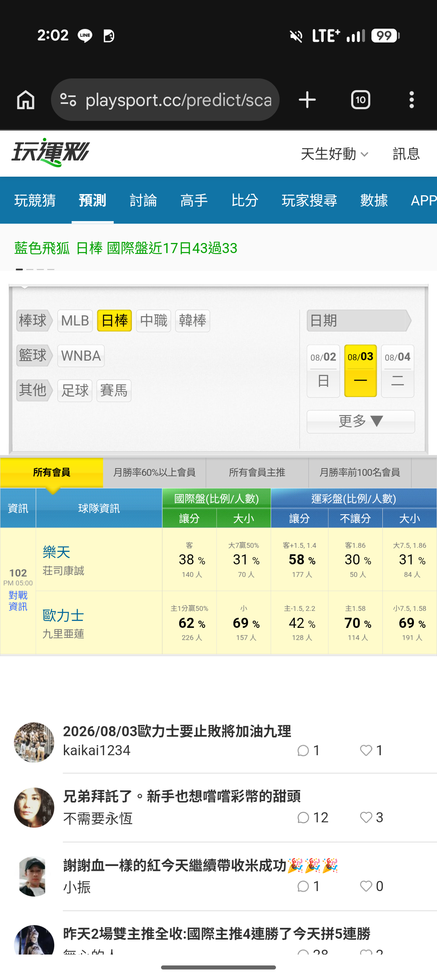Open the tab switcher showing 10 tabs

pos(361,99)
